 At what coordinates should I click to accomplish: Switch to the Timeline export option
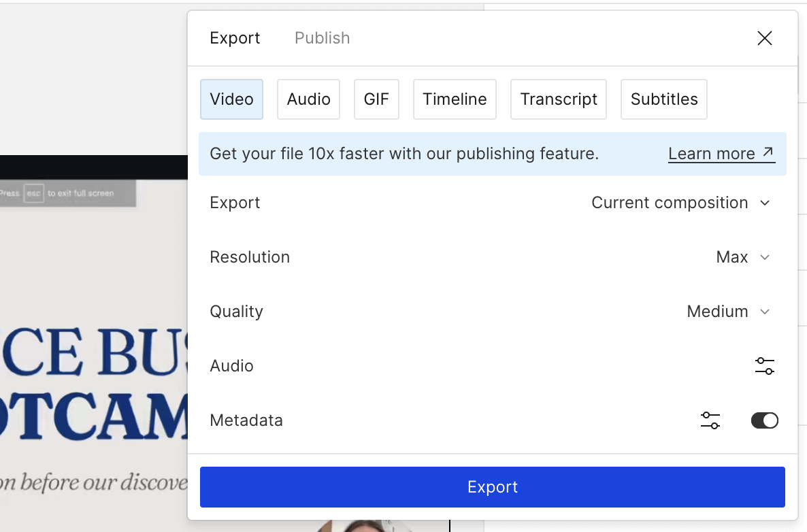pos(455,99)
